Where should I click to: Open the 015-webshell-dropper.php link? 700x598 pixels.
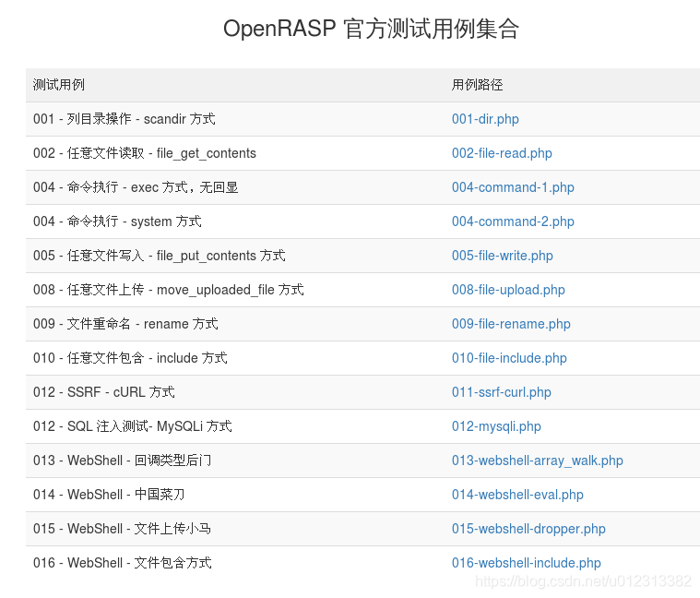[x=528, y=529]
